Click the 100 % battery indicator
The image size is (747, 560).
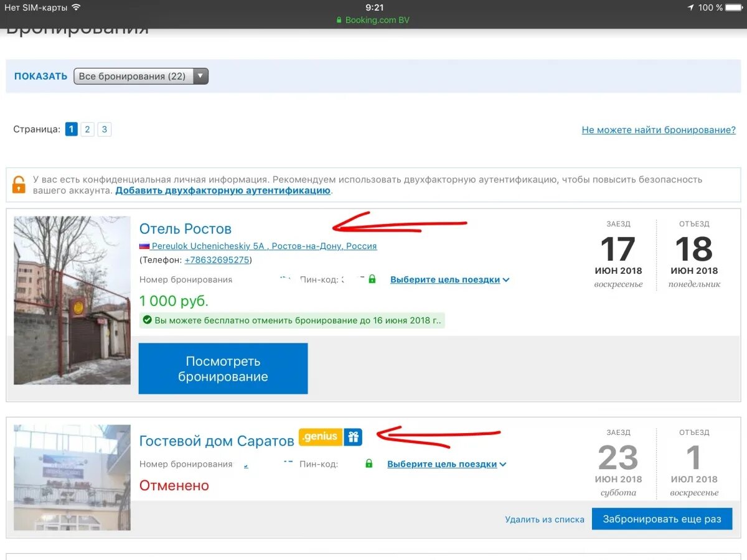(x=720, y=7)
